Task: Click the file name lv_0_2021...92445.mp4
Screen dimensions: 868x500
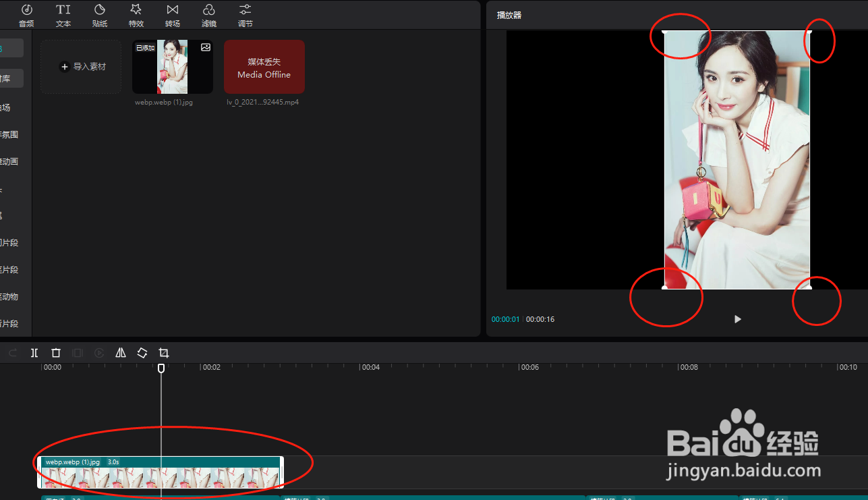Action: (262, 103)
